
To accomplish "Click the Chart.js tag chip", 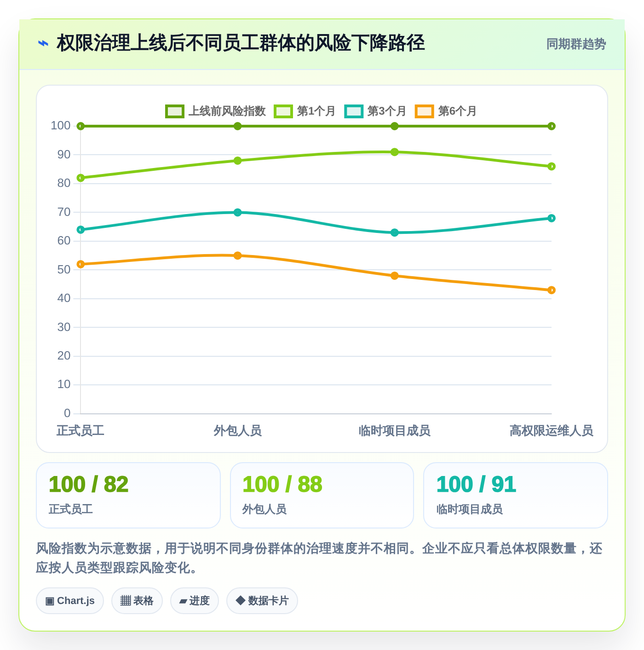I will pos(70,601).
